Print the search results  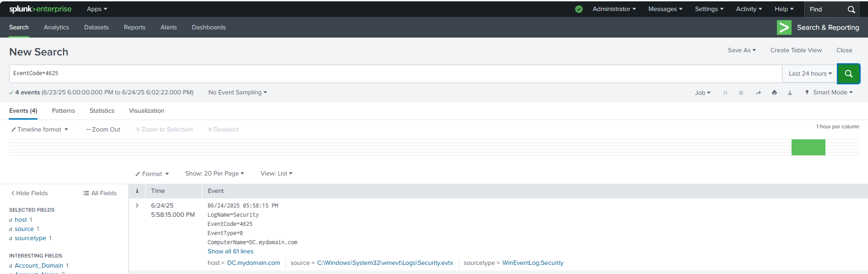774,93
